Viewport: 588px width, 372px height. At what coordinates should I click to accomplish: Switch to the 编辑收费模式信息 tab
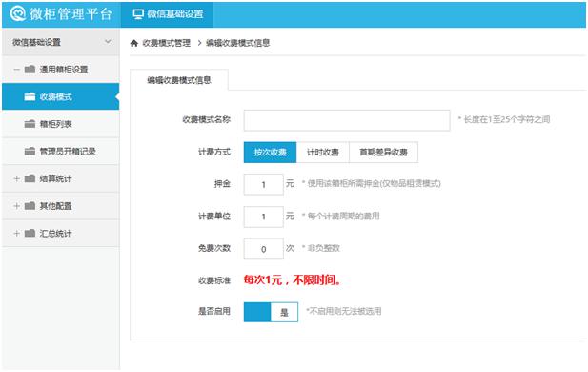click(x=179, y=80)
